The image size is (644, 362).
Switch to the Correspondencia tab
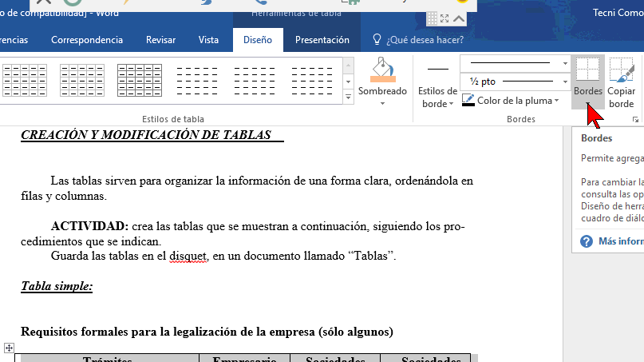click(87, 40)
